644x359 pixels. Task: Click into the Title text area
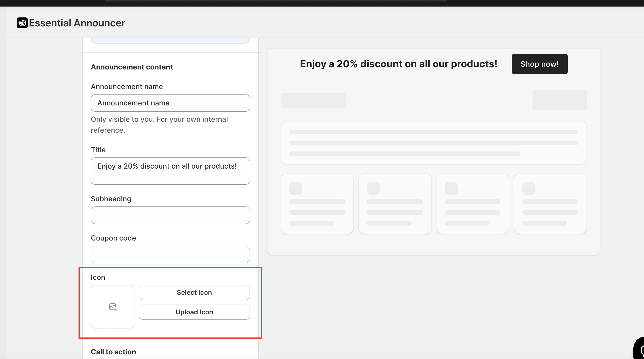(170, 171)
